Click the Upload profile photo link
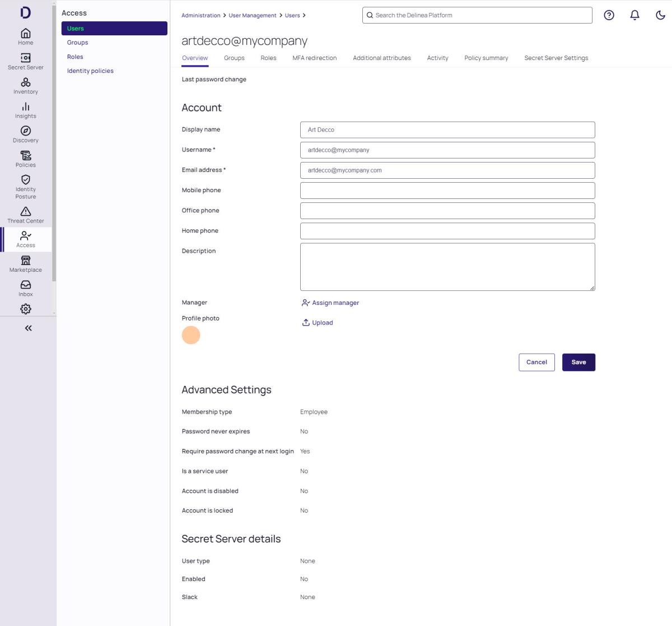 pos(318,323)
